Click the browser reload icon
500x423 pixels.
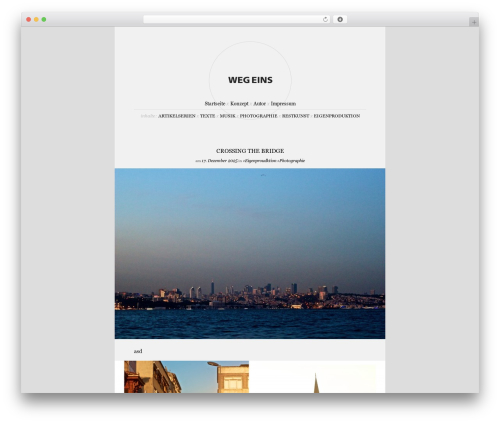[325, 20]
